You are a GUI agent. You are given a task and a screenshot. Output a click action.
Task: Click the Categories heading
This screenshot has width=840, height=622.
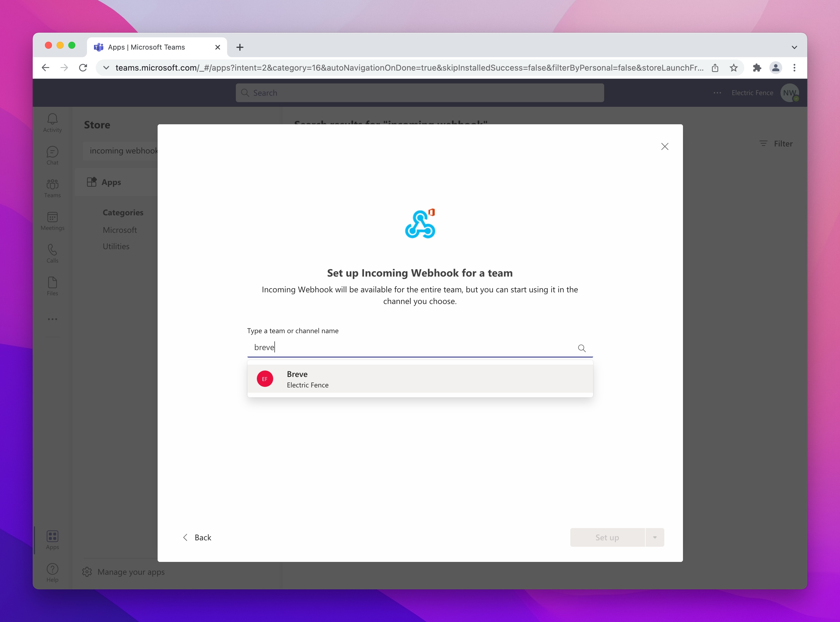coord(123,212)
